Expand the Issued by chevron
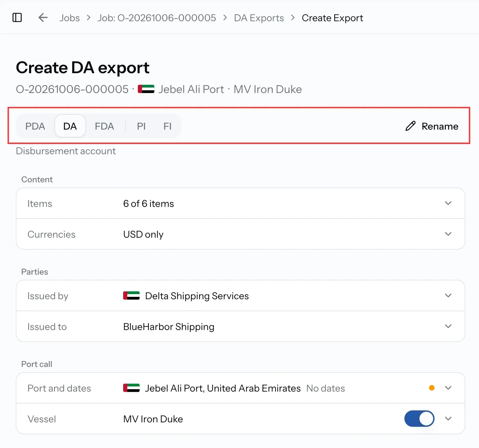Viewport: 479px width, 448px height. (448, 295)
